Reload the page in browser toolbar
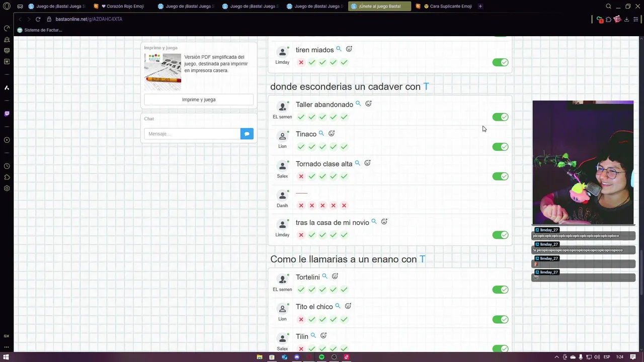The width and height of the screenshot is (644, 362). 38,19
